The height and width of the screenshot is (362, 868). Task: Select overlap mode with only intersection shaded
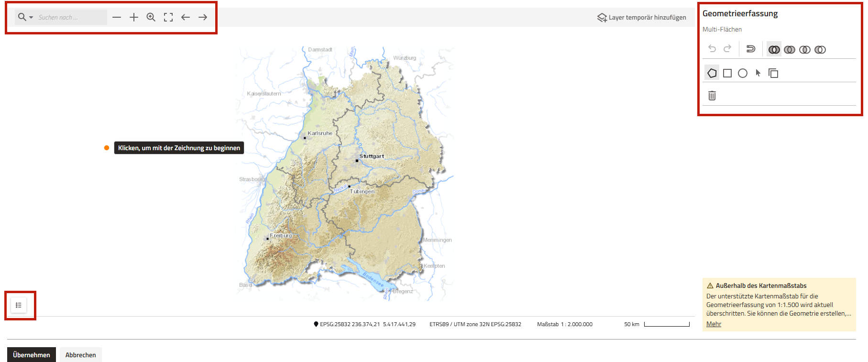tap(805, 49)
